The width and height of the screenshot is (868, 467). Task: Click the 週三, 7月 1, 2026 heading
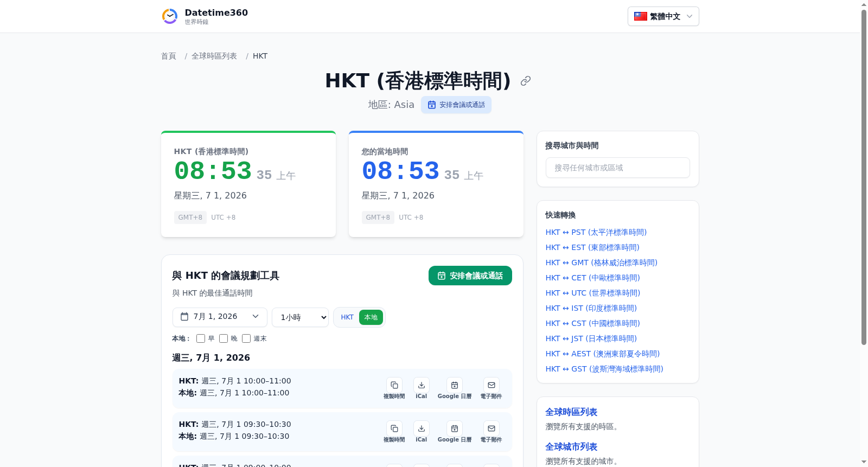(211, 357)
